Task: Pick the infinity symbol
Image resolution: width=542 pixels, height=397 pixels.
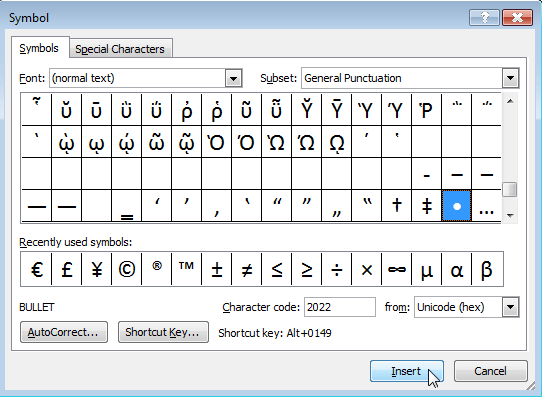Action: pos(397,269)
